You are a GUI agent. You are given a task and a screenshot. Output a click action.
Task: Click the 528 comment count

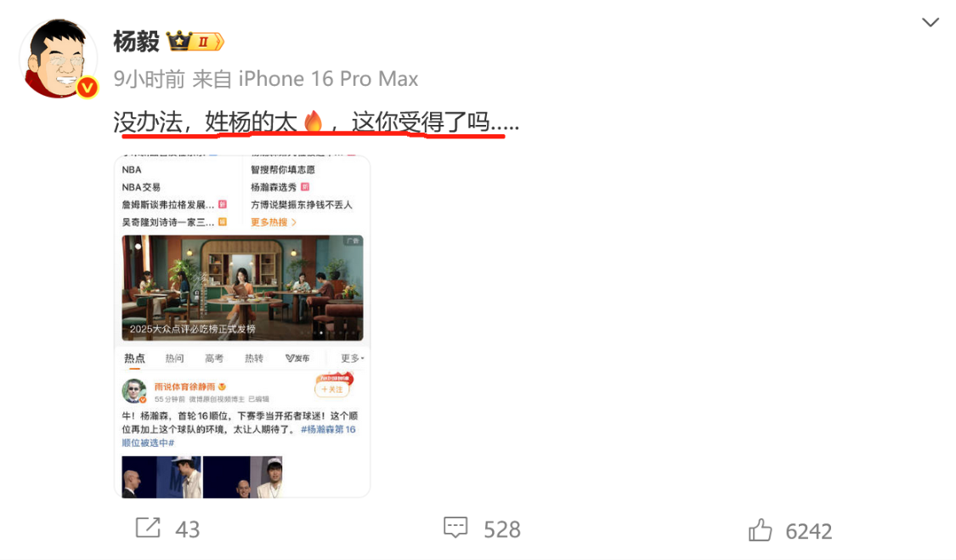pos(501,529)
